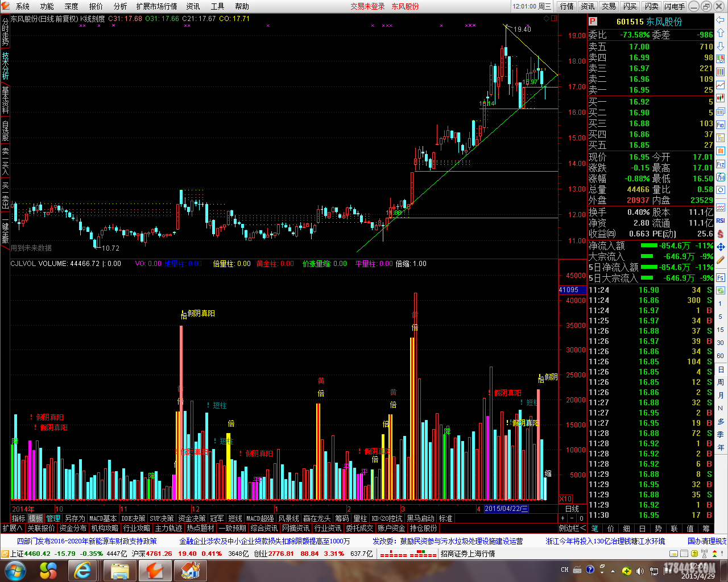Open the 系统 menu

point(23,6)
